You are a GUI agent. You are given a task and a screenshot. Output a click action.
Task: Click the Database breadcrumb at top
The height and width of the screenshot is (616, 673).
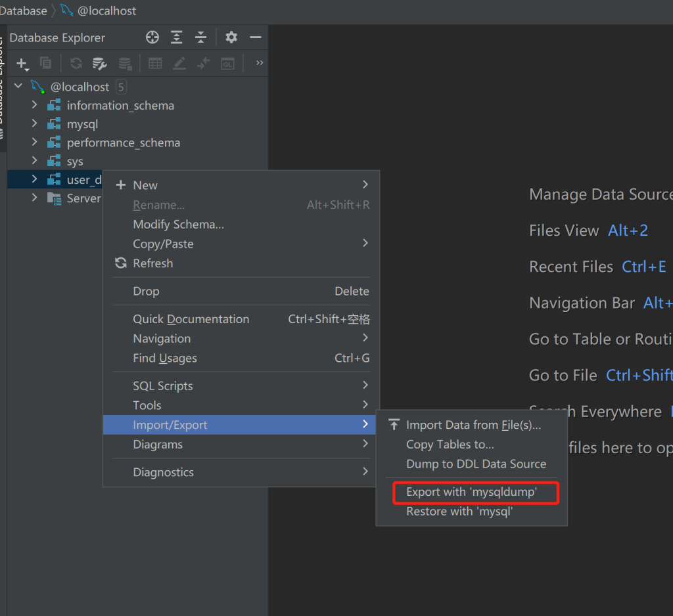point(24,11)
